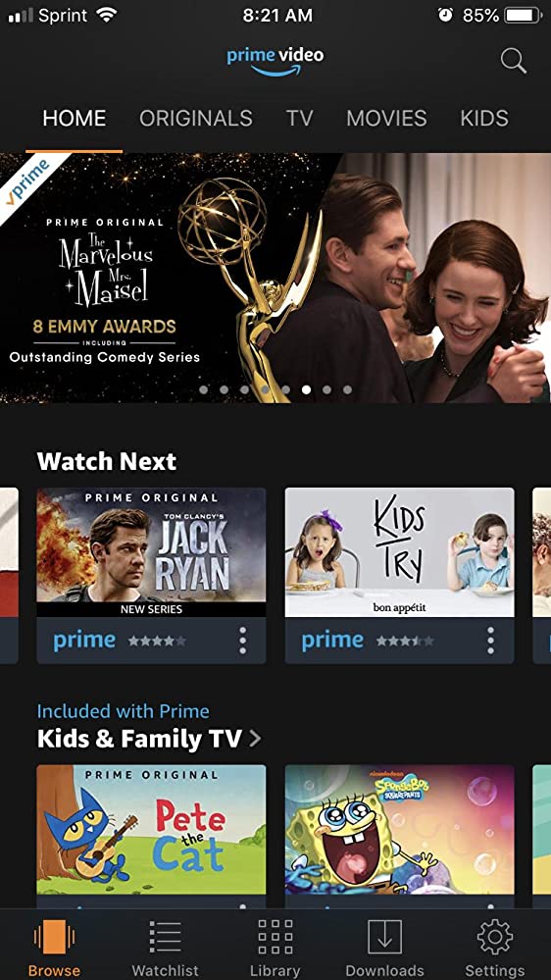Open Jack Ryan three-dot options menu
Image resolution: width=551 pixels, height=980 pixels.
point(242,641)
